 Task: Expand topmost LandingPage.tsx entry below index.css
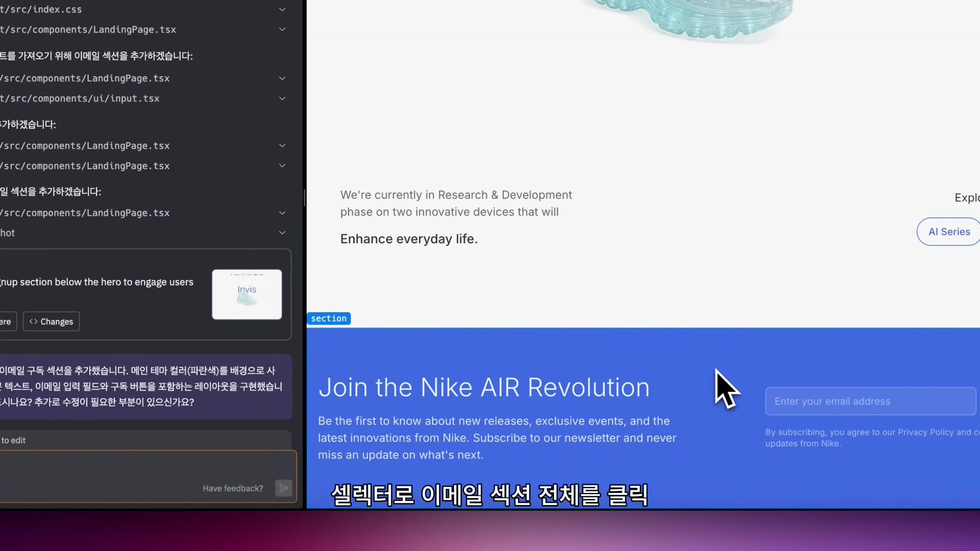(x=282, y=30)
